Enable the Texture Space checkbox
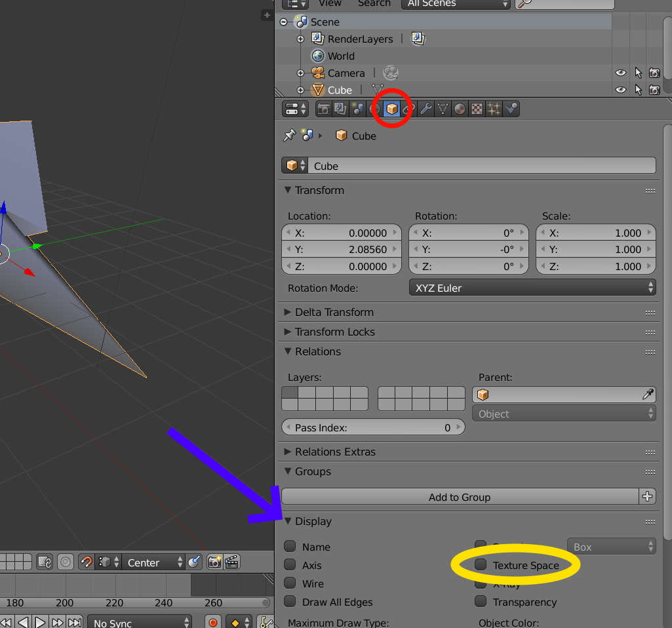672x628 pixels. click(x=481, y=564)
